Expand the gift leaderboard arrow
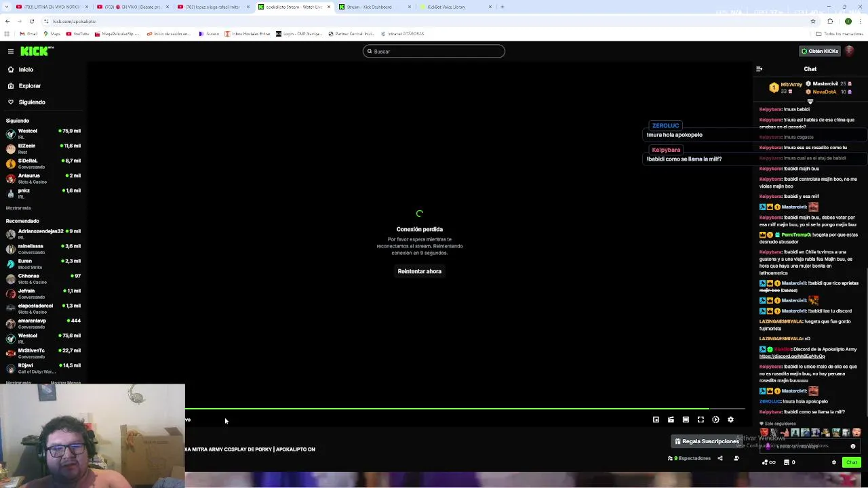 click(x=810, y=102)
